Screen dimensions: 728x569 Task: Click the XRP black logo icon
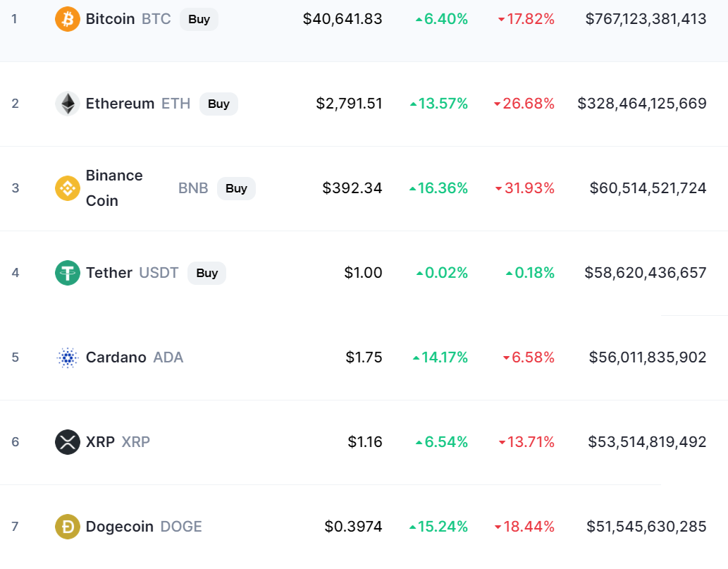tap(68, 441)
